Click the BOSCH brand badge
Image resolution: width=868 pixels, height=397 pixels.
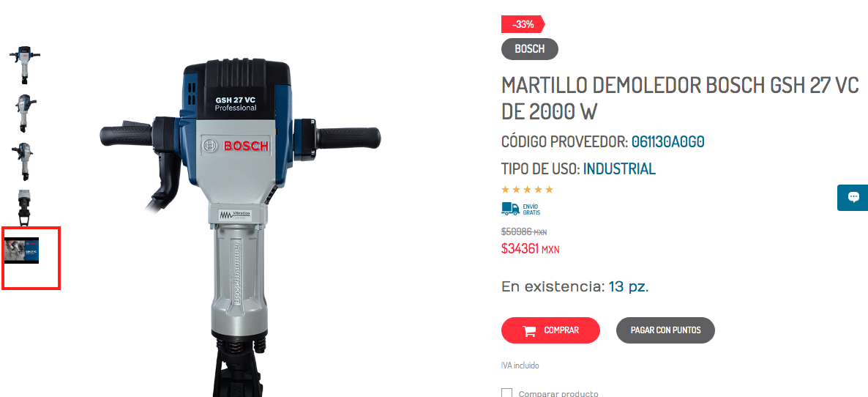point(530,49)
